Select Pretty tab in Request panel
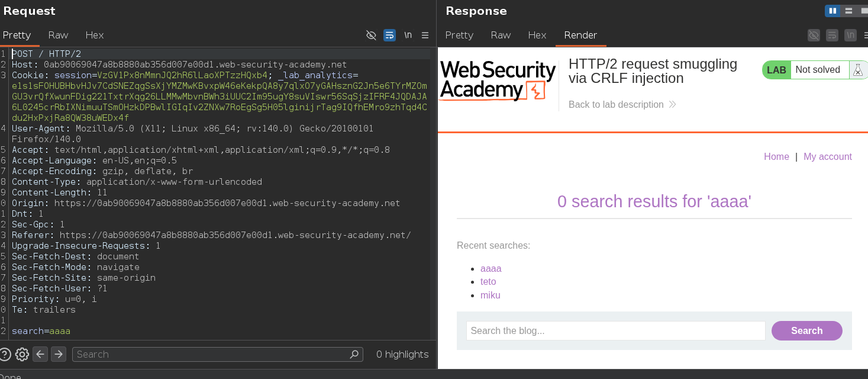The image size is (868, 379). [17, 35]
